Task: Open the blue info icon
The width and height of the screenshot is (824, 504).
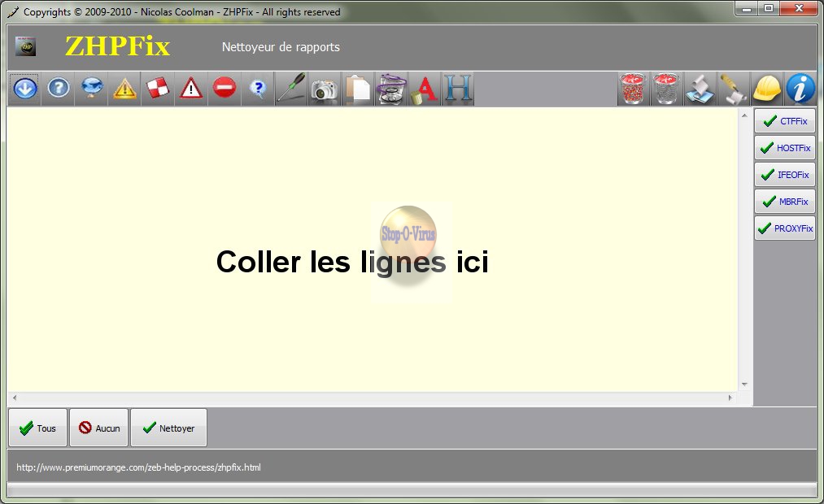Action: [x=800, y=89]
